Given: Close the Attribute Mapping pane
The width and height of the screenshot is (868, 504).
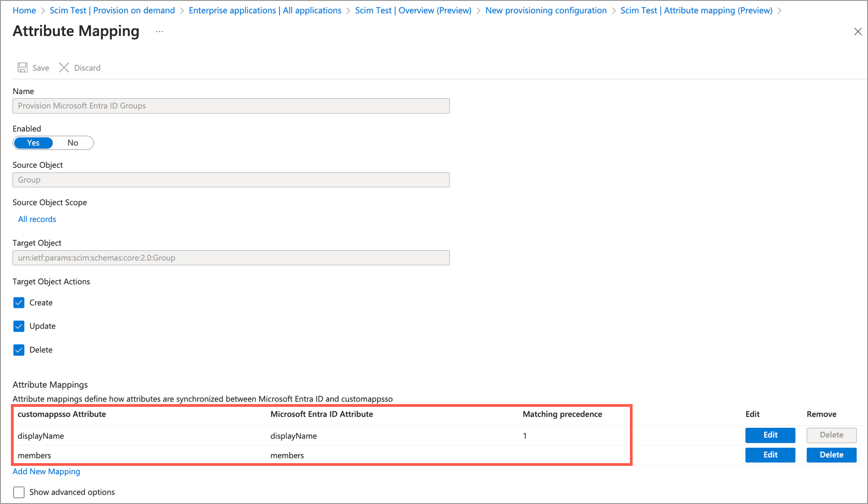Looking at the screenshot, I should pyautogui.click(x=858, y=31).
